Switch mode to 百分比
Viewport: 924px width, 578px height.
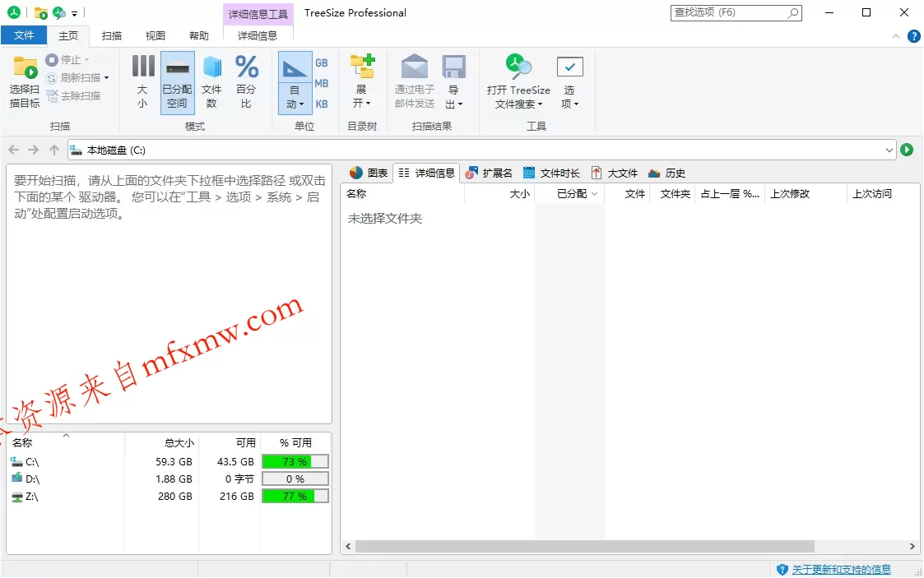tap(246, 82)
